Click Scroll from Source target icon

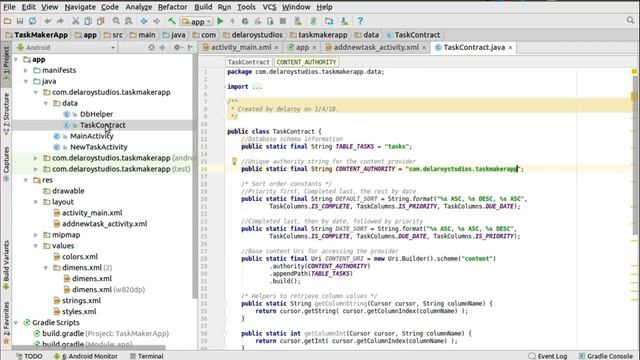click(x=151, y=47)
